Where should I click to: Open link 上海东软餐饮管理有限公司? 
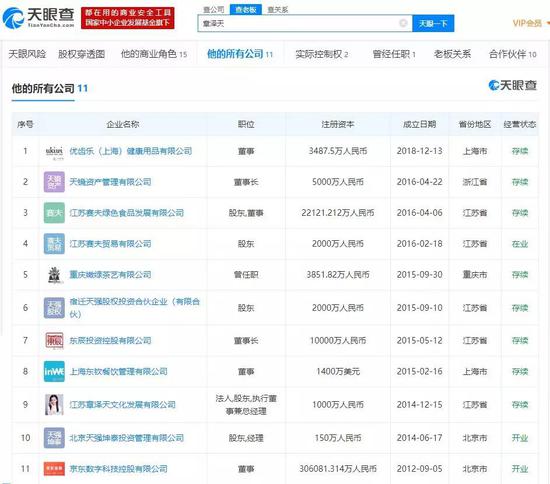tap(119, 371)
